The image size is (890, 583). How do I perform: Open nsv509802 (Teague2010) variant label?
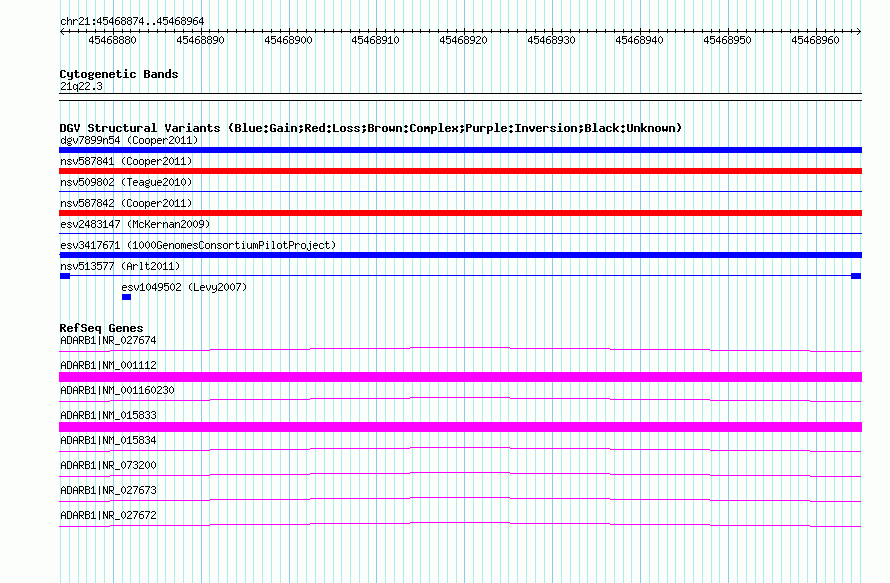tap(126, 182)
